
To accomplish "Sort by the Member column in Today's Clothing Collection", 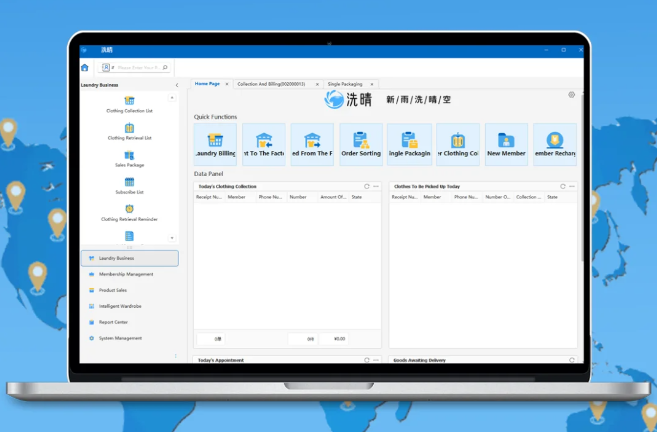I will coord(237,197).
